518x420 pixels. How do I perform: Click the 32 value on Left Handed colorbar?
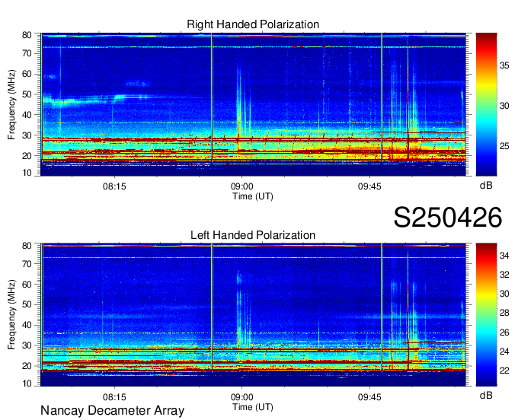pos(504,275)
